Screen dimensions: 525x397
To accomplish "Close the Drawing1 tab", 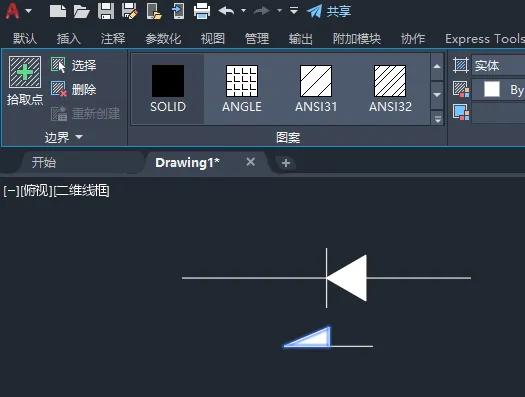I will tap(250, 162).
